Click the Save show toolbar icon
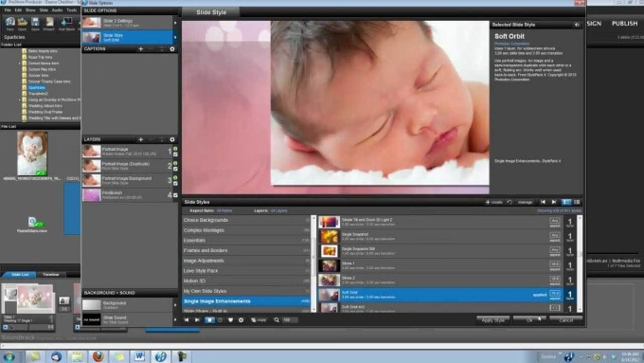Image resolution: width=644 pixels, height=363 pixels. (35, 24)
